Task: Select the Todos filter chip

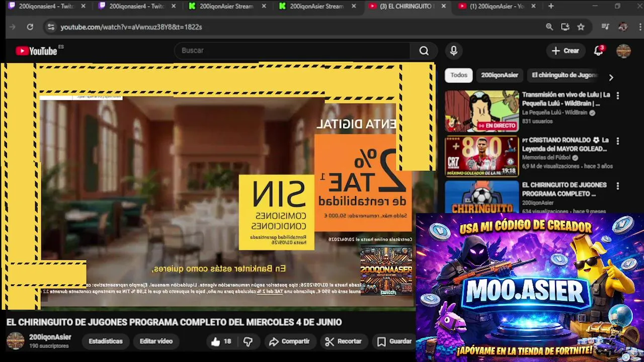Action: (459, 75)
